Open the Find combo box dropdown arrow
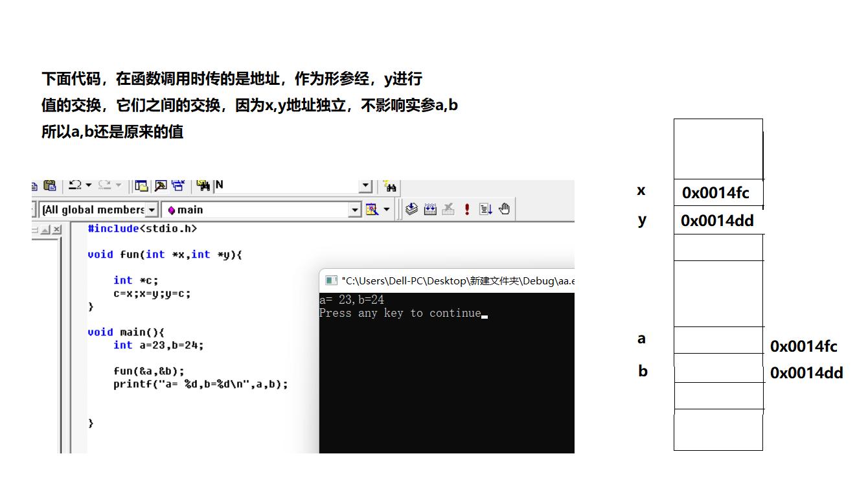The height and width of the screenshot is (502, 868). point(365,186)
